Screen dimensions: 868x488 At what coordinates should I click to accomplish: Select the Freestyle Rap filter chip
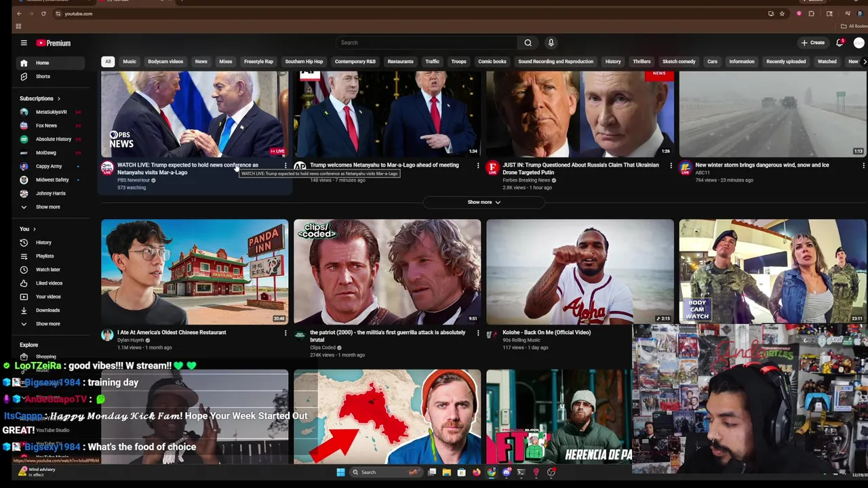[x=258, y=62]
